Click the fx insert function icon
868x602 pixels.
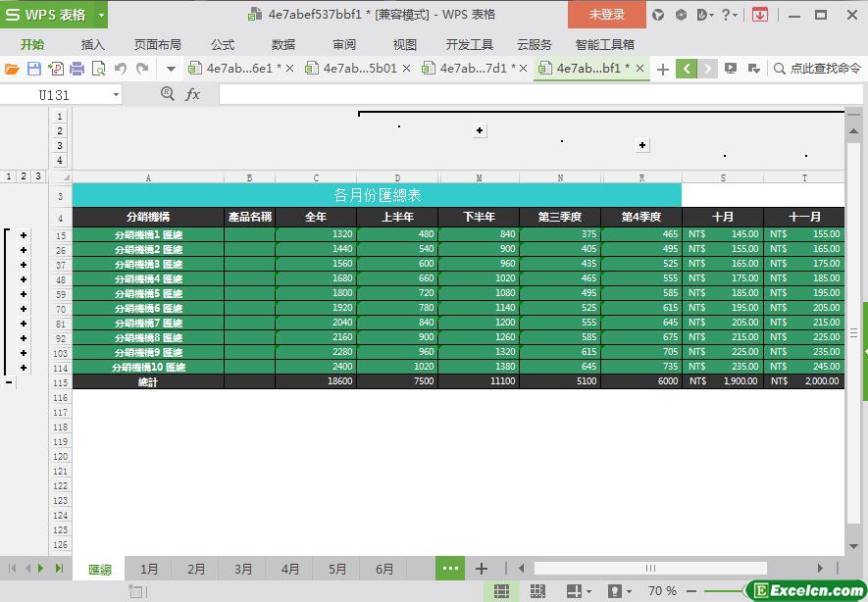tap(193, 94)
